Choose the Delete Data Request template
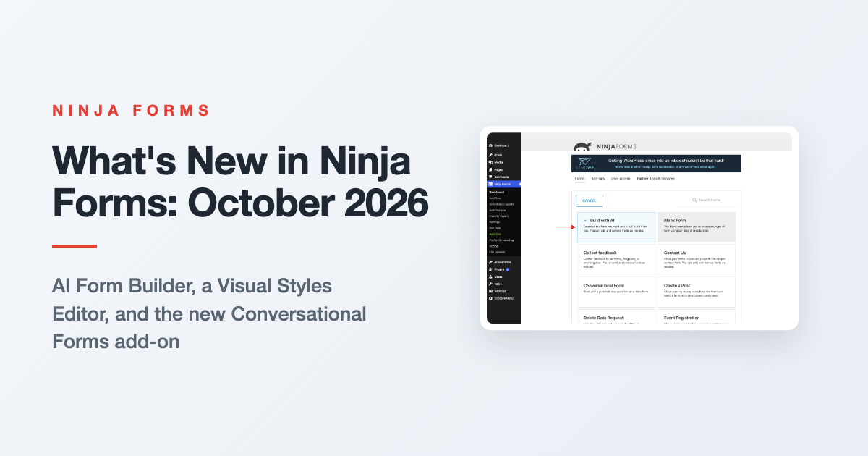 (x=616, y=316)
